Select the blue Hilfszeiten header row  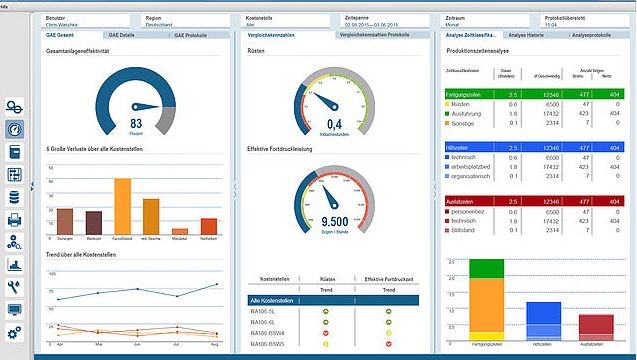[534, 147]
